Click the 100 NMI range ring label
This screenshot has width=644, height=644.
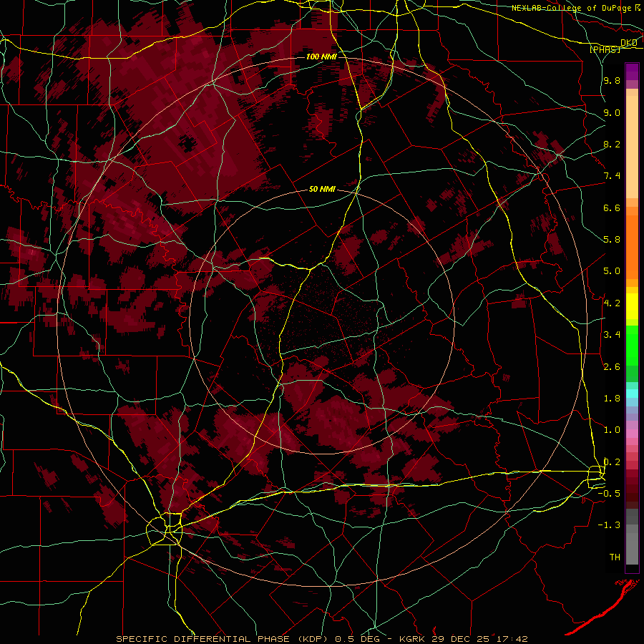point(321,57)
